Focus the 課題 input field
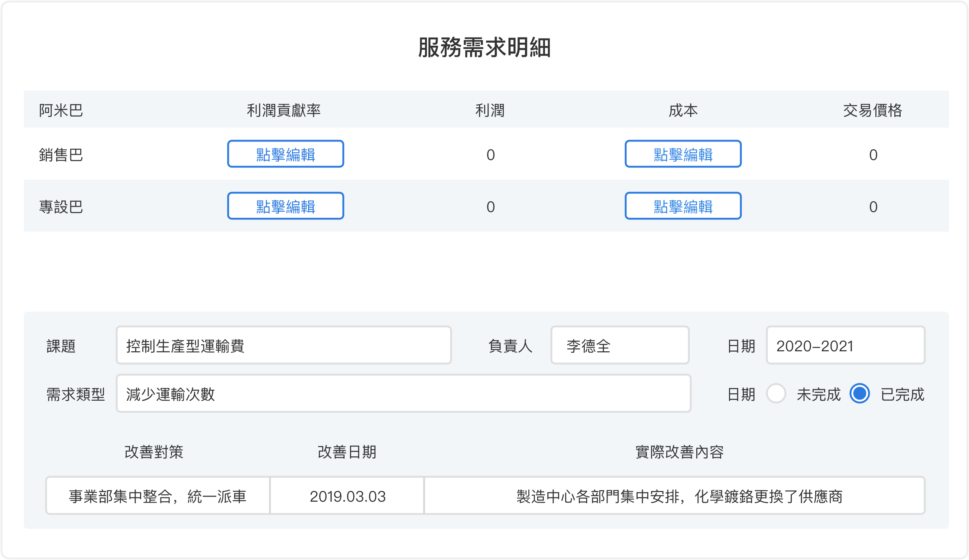This screenshot has height=560, width=969. (284, 345)
